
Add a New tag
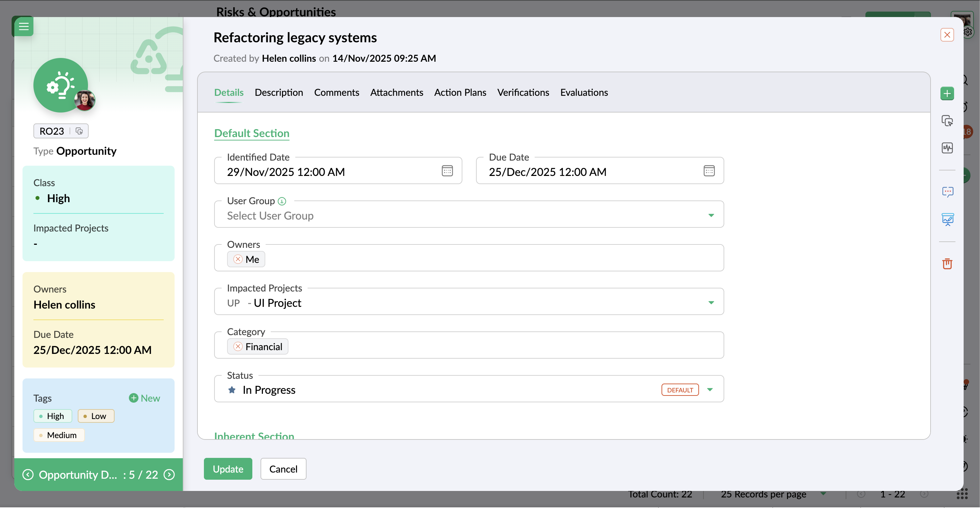145,398
